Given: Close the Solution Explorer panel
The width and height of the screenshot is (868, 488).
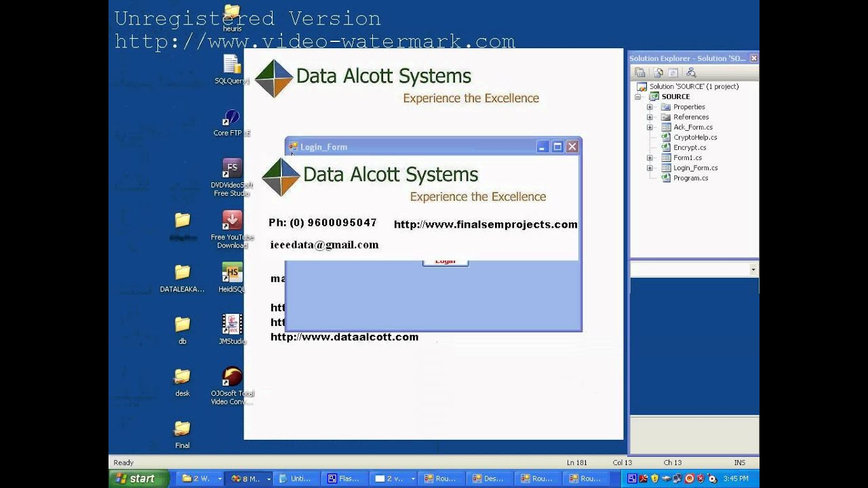Looking at the screenshot, I should point(753,58).
